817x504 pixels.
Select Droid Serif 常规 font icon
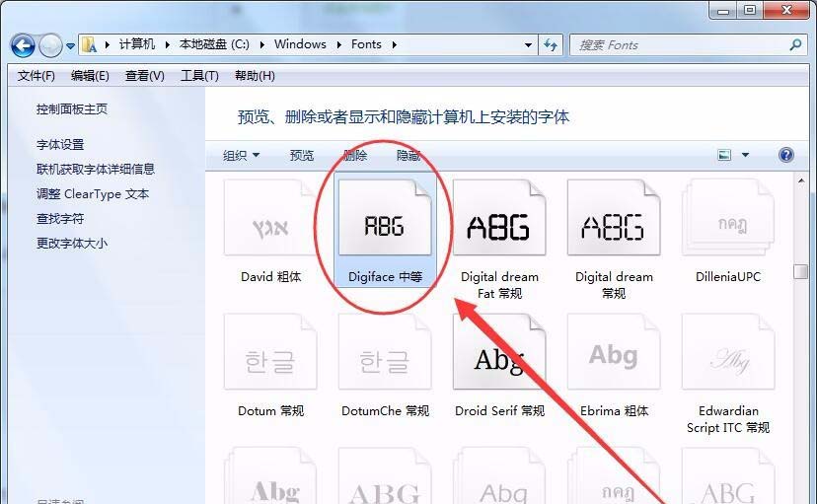point(499,352)
